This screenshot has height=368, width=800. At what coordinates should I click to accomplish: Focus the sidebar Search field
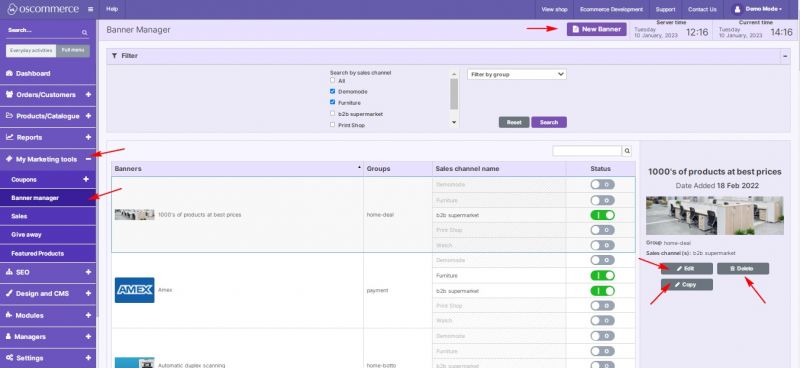tap(43, 31)
